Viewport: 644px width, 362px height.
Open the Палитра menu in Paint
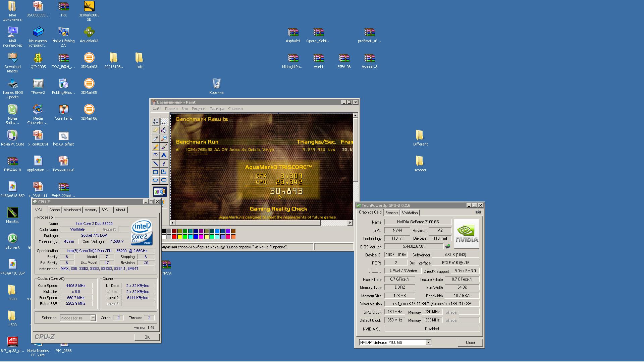pyautogui.click(x=217, y=109)
